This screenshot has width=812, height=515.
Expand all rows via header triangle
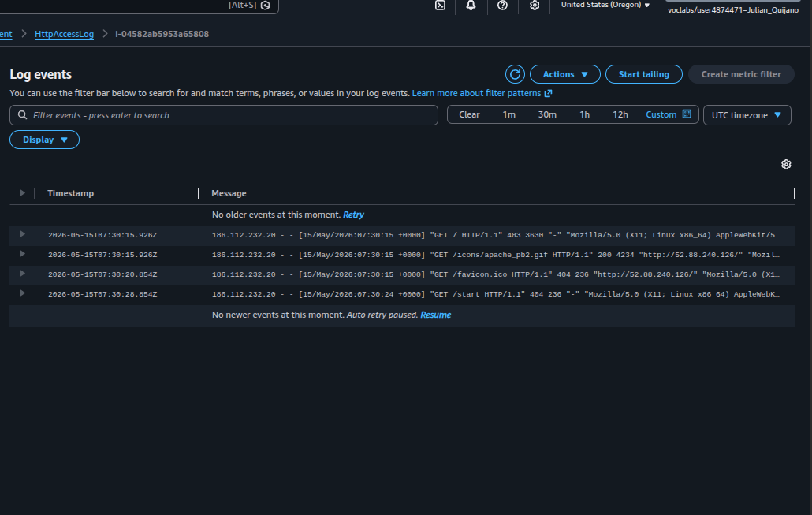[x=22, y=192]
